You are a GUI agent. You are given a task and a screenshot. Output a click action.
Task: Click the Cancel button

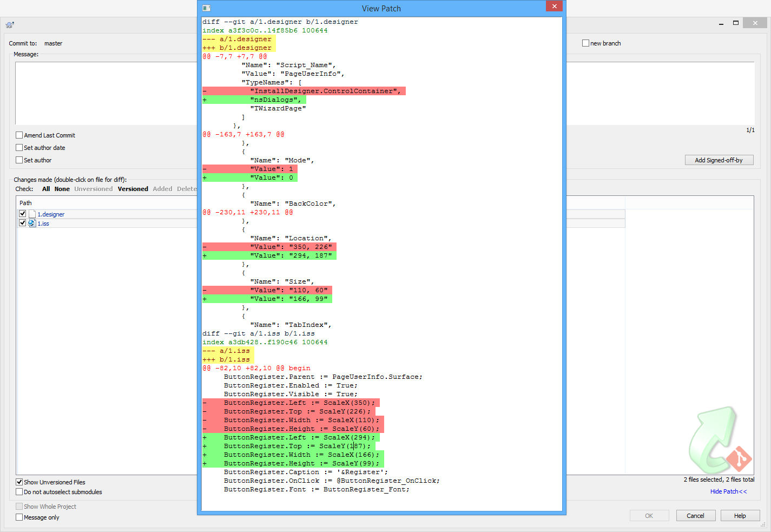coord(696,516)
